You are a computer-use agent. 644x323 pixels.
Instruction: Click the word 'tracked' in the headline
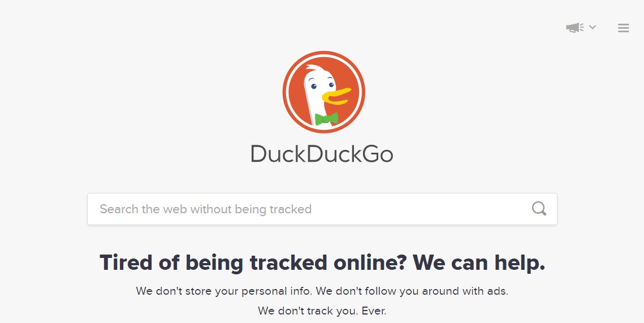[288, 262]
